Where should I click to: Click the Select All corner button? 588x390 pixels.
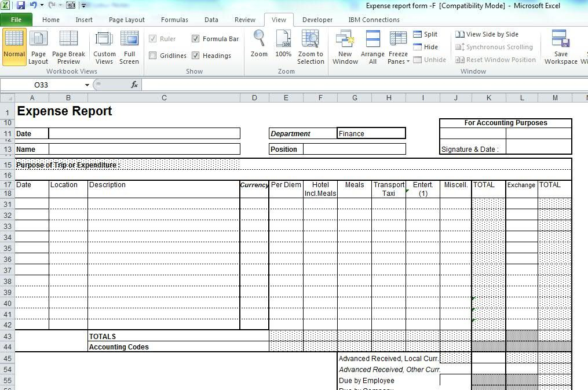pos(7,98)
